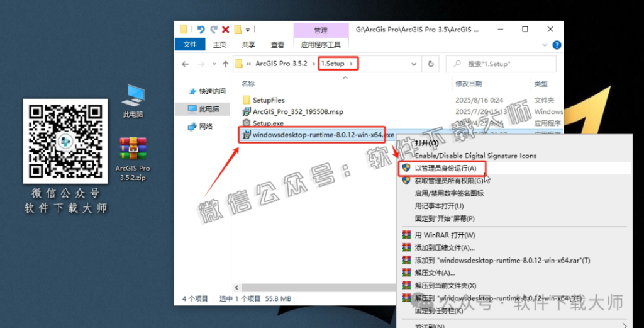The height and width of the screenshot is (328, 644).
Task: Choose 启用/禁用数字签名图标 entry
Action: click(x=449, y=193)
